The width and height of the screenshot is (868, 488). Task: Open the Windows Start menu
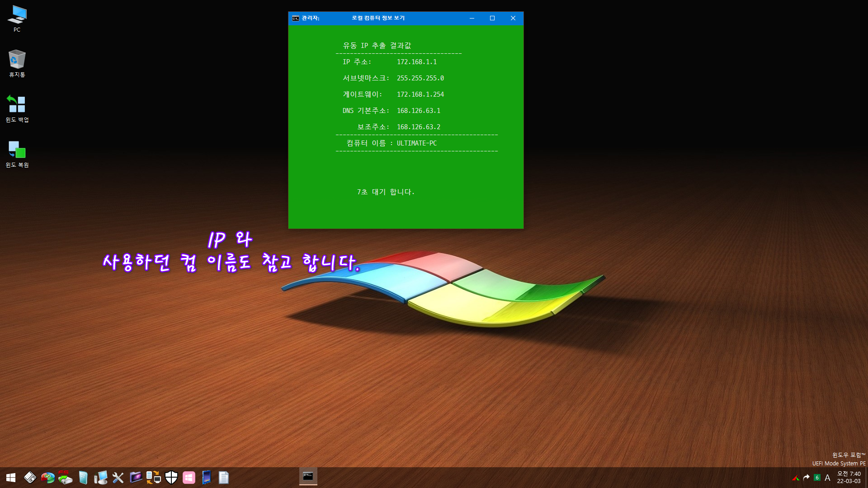(x=11, y=478)
